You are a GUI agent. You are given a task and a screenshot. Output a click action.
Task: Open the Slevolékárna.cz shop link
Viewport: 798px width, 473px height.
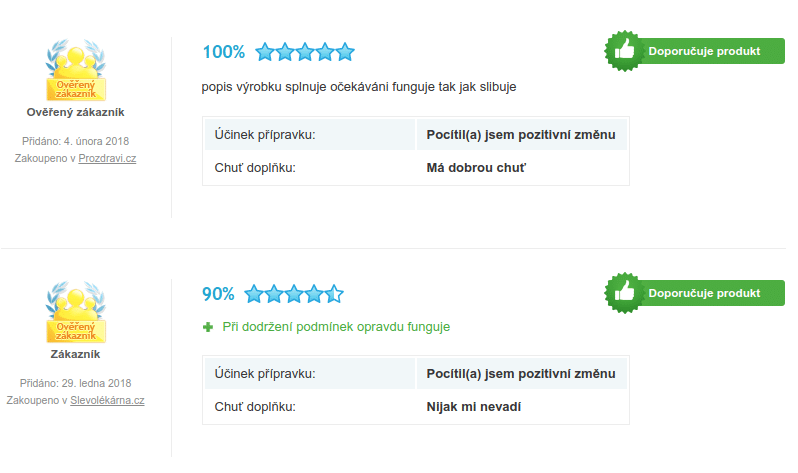[107, 400]
